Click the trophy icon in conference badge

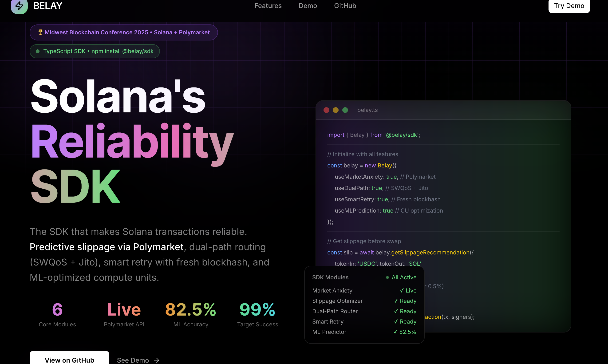pyautogui.click(x=40, y=32)
